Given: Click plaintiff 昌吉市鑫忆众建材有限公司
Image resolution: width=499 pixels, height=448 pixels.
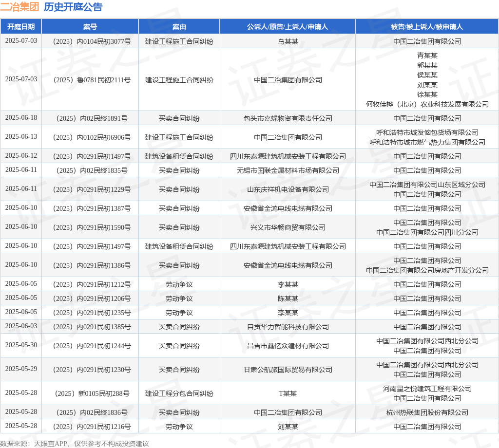Looking at the screenshot, I should click(288, 346).
